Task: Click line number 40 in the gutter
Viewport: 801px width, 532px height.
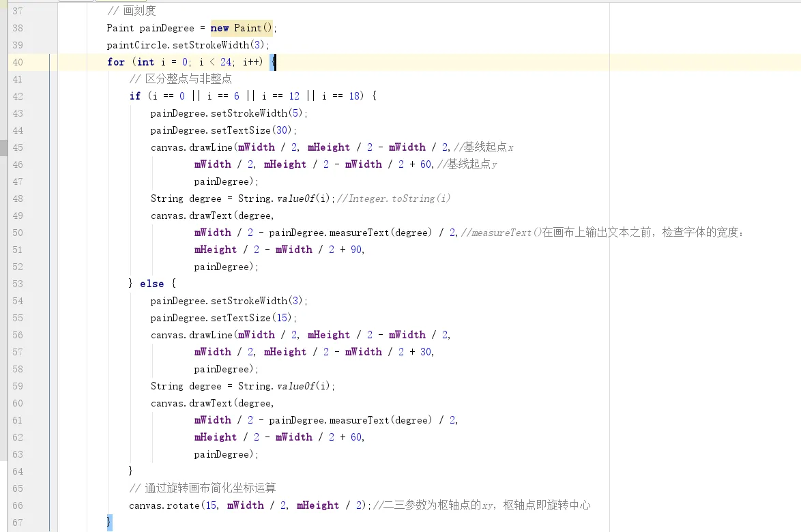Action: 17,62
